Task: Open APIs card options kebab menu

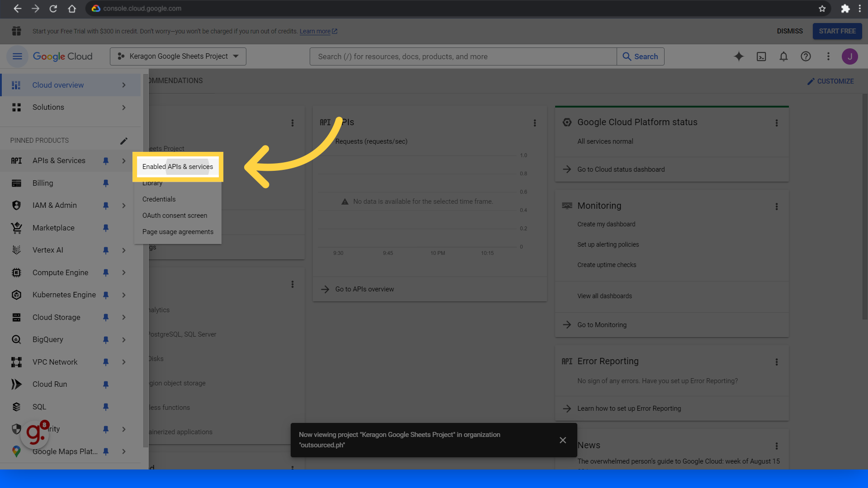Action: 535,123
